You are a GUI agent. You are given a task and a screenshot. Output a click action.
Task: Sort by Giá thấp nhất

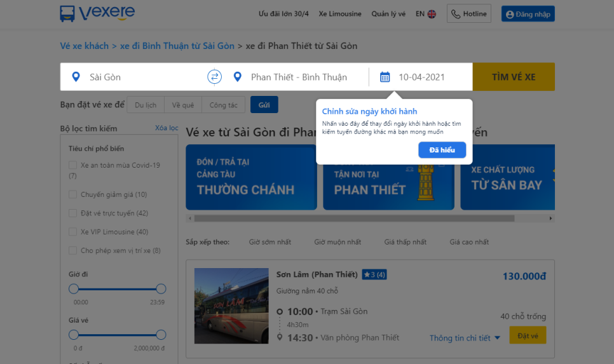click(406, 242)
